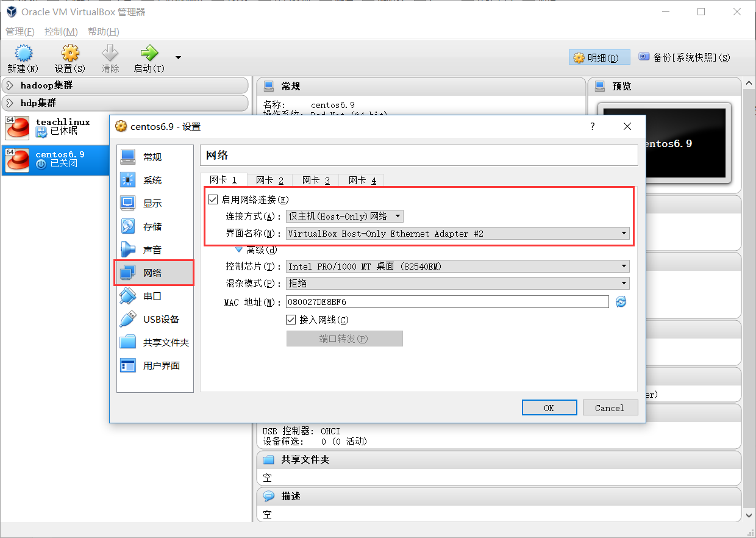This screenshot has height=538, width=756.
Task: Open 界面名称 adapter name dropdown
Action: tap(457, 233)
